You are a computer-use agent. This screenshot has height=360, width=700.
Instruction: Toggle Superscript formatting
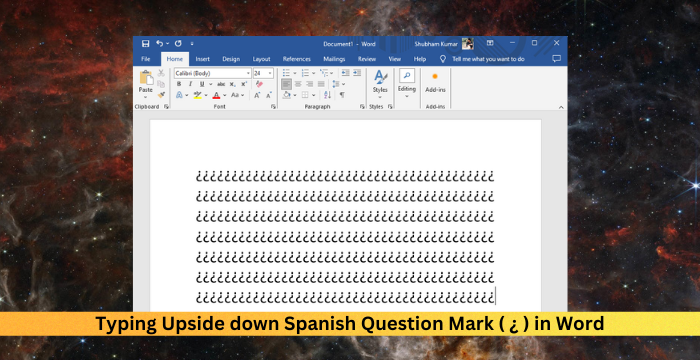coord(244,84)
